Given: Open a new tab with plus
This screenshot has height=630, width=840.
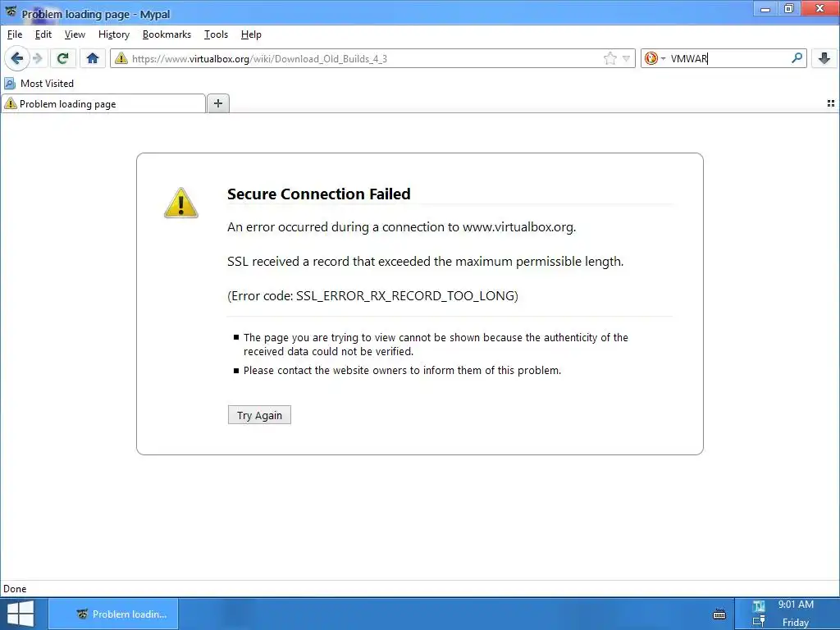Looking at the screenshot, I should pyautogui.click(x=218, y=103).
